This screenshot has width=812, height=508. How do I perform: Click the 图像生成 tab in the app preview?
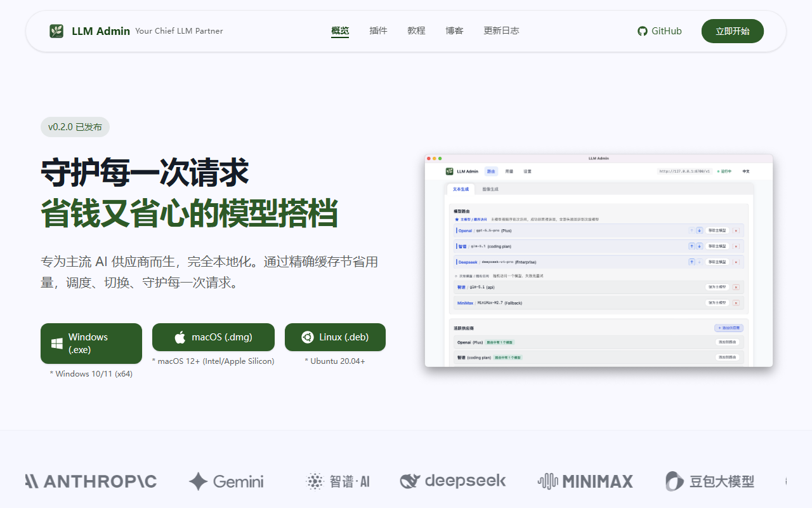click(490, 189)
